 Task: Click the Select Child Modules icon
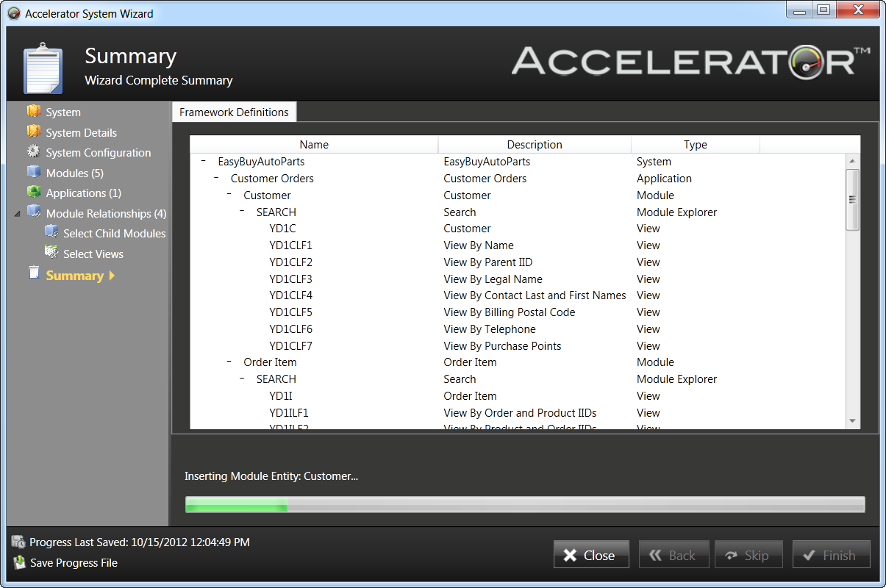(51, 232)
